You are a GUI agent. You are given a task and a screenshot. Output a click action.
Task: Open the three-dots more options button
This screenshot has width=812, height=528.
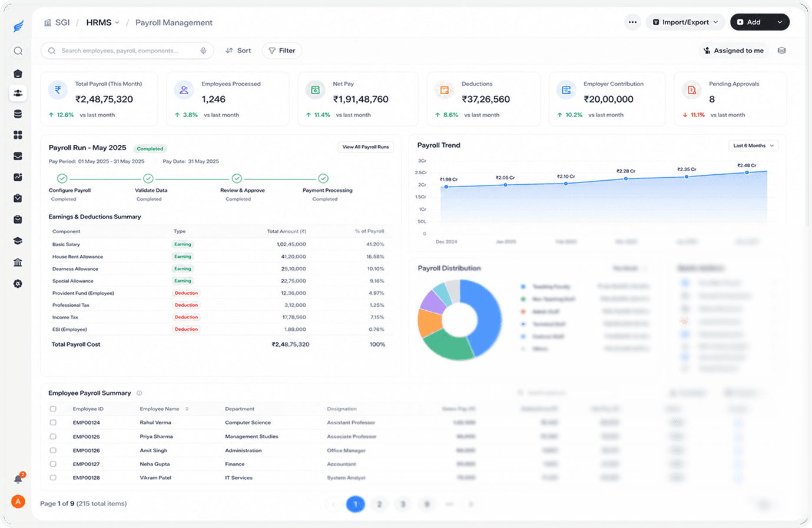[x=632, y=22]
